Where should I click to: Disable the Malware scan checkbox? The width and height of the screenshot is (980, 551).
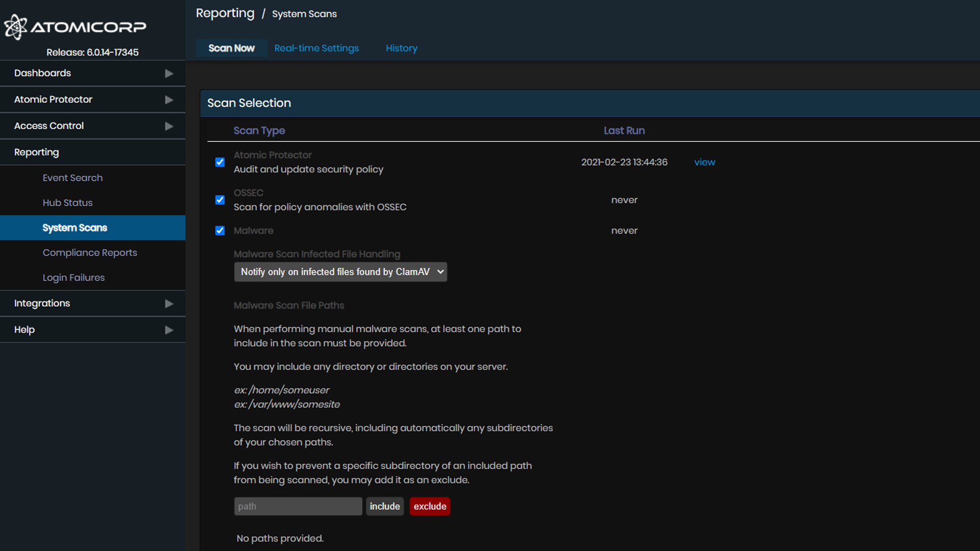220,231
